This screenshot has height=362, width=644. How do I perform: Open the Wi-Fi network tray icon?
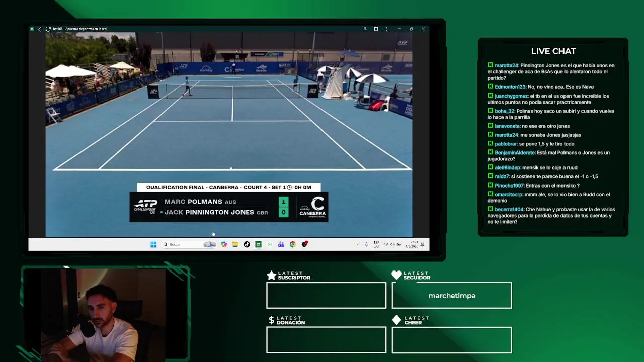[x=386, y=244]
